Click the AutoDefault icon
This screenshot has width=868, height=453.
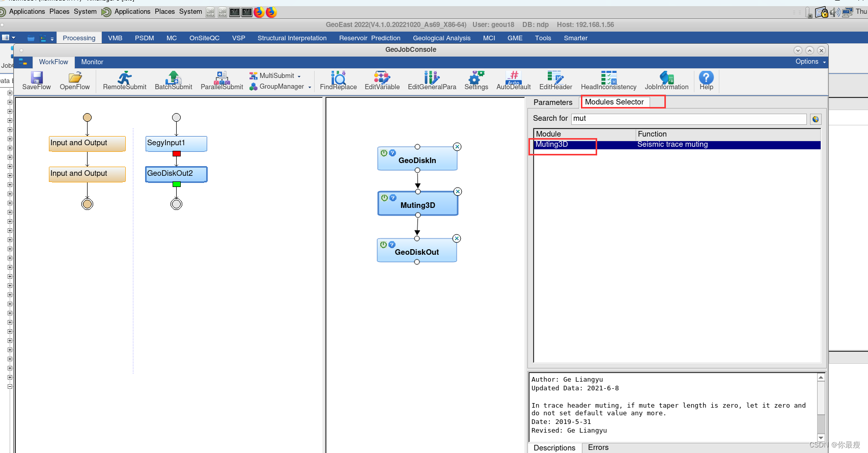[x=514, y=77]
